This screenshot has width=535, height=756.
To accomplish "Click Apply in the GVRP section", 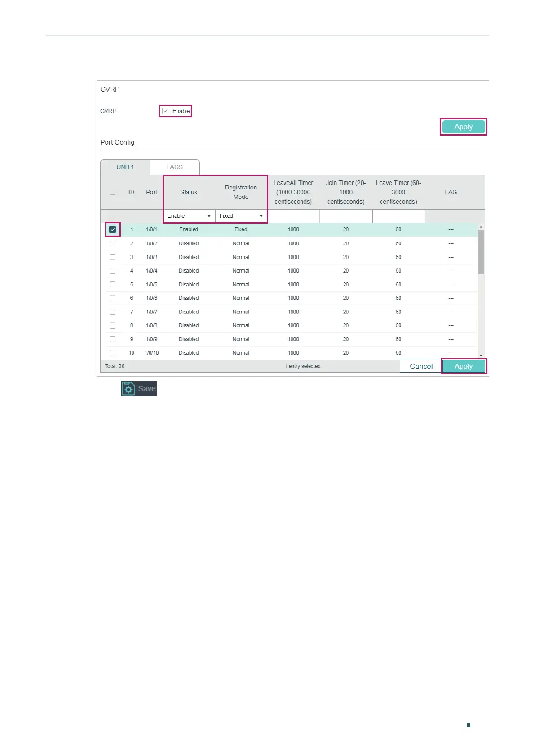I will click(x=463, y=127).
